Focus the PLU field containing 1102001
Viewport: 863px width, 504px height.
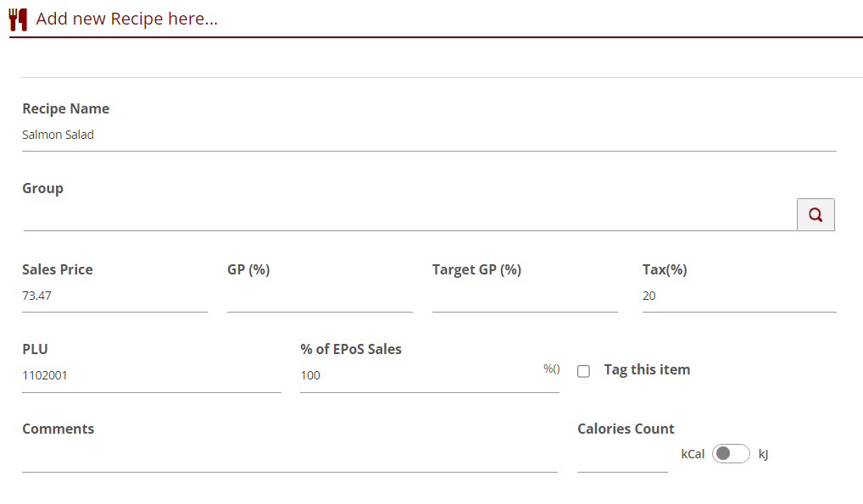click(151, 376)
